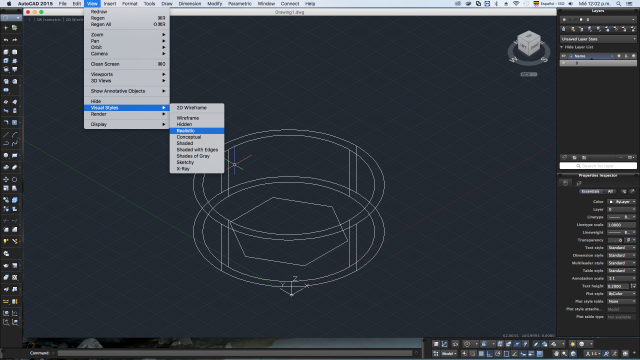Collapse the Hide Layer List triangle

[x=562, y=47]
